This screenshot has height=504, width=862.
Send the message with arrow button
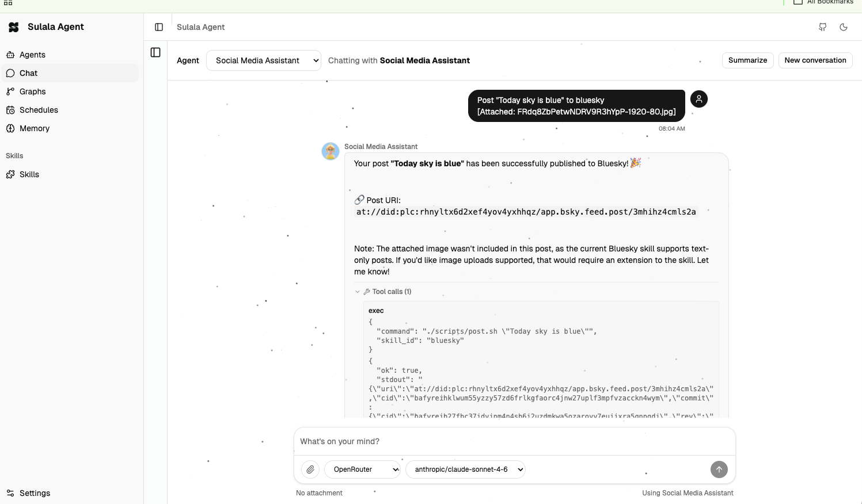pyautogui.click(x=719, y=469)
